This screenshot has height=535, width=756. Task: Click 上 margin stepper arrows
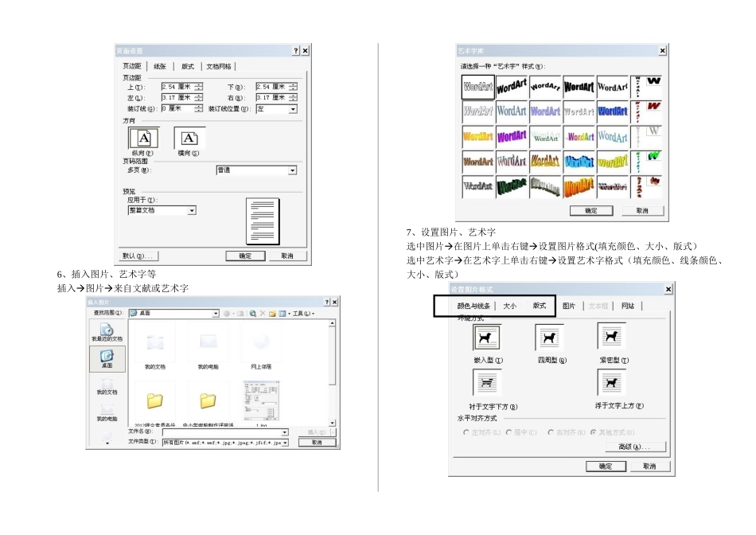[x=199, y=87]
